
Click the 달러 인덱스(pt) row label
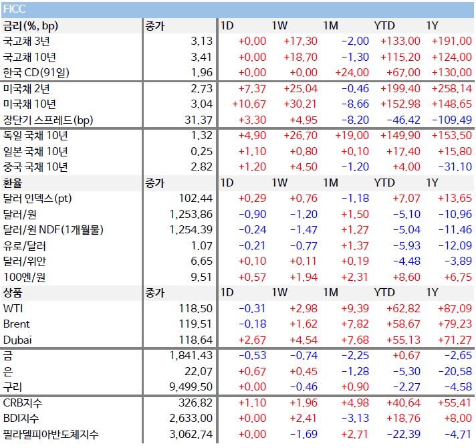point(37,199)
